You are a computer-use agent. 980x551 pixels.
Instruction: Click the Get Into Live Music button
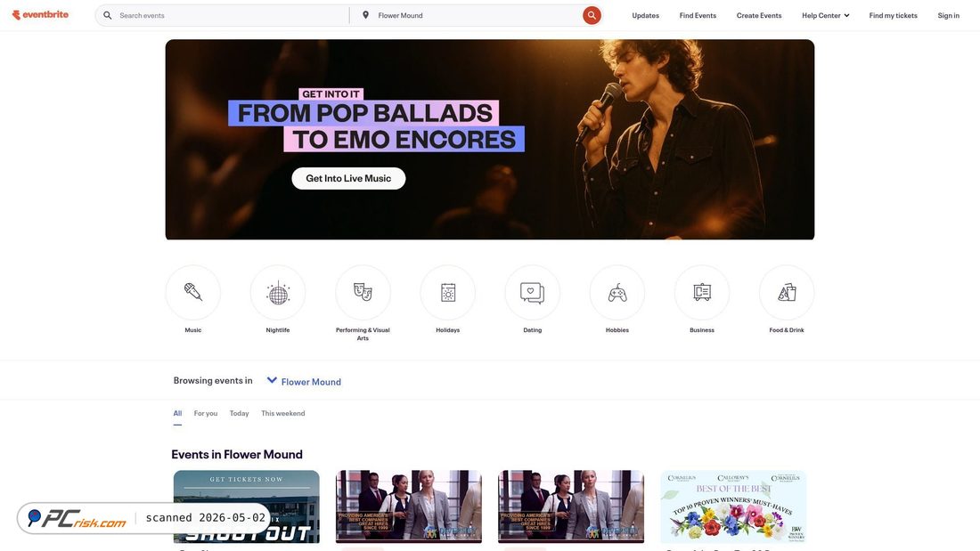(348, 179)
